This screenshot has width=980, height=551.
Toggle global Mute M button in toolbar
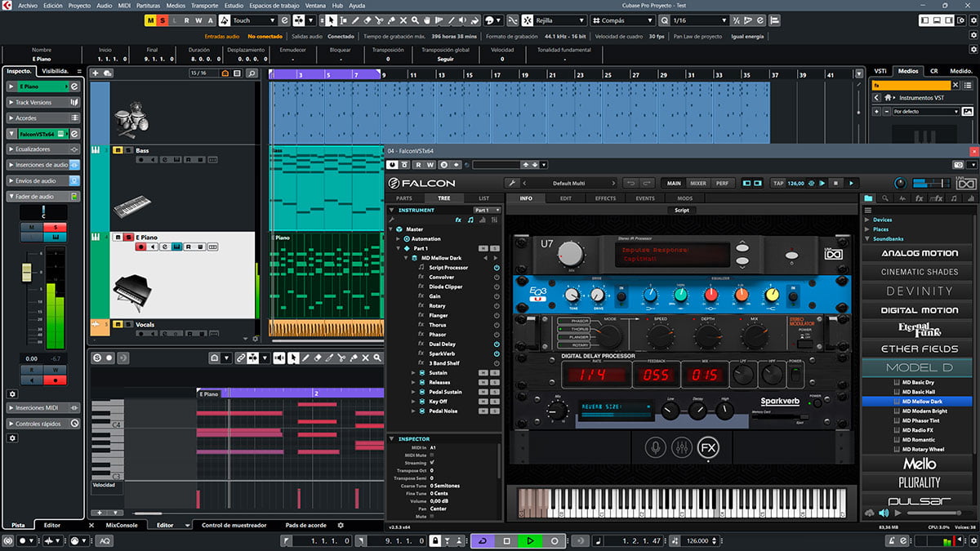(151, 20)
